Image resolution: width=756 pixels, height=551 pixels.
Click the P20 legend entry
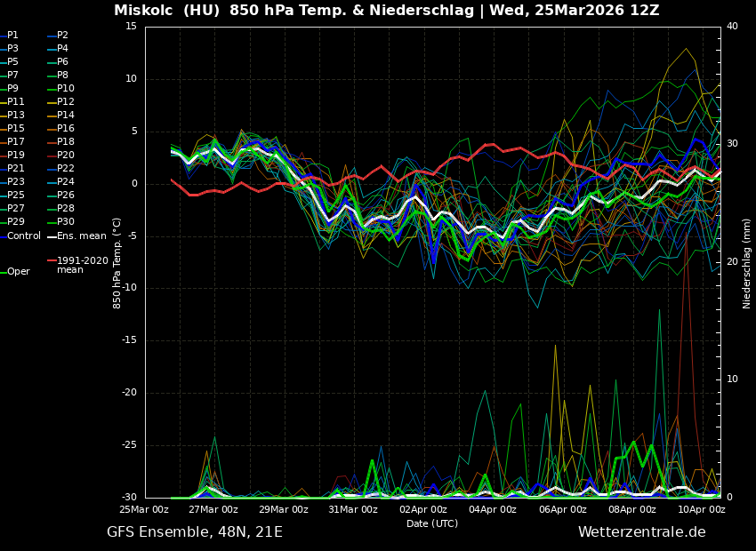point(65,156)
